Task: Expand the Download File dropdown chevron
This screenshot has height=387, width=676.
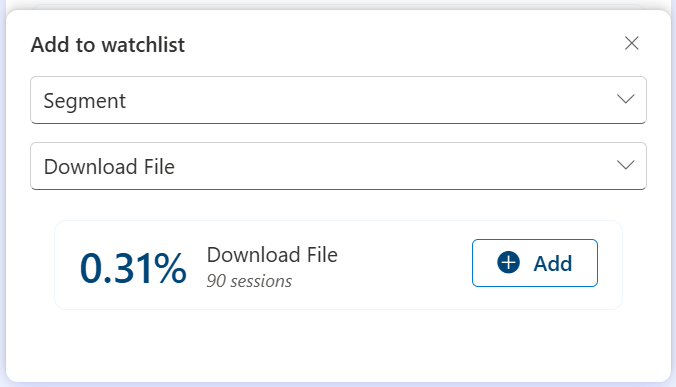Action: [x=626, y=165]
